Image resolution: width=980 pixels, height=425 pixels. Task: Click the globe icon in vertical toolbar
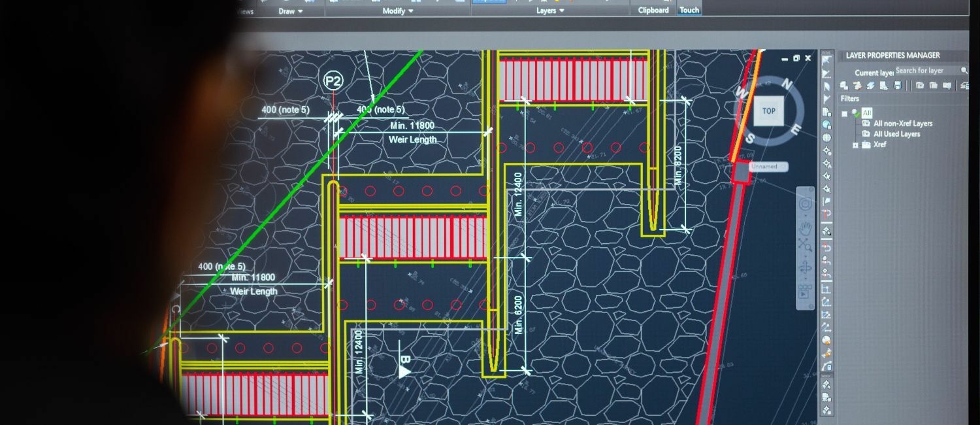pos(826,138)
